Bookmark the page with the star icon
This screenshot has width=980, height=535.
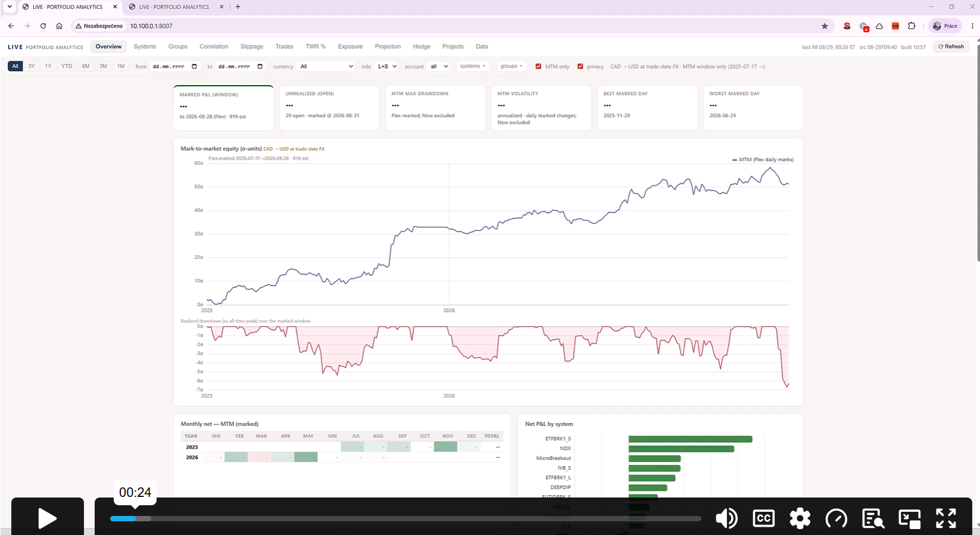pos(825,26)
